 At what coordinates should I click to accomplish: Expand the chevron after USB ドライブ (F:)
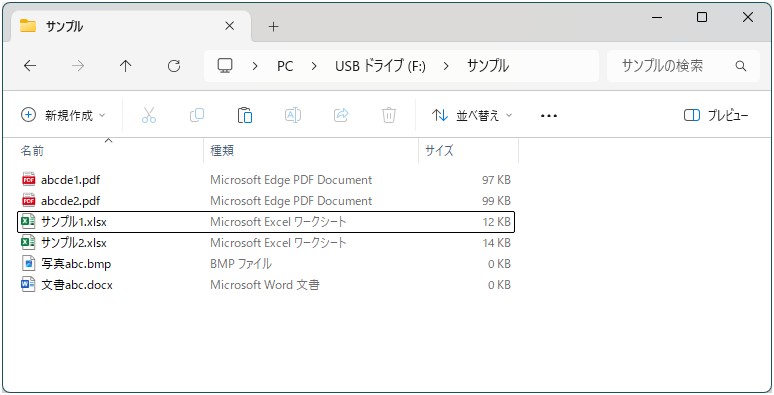[446, 66]
